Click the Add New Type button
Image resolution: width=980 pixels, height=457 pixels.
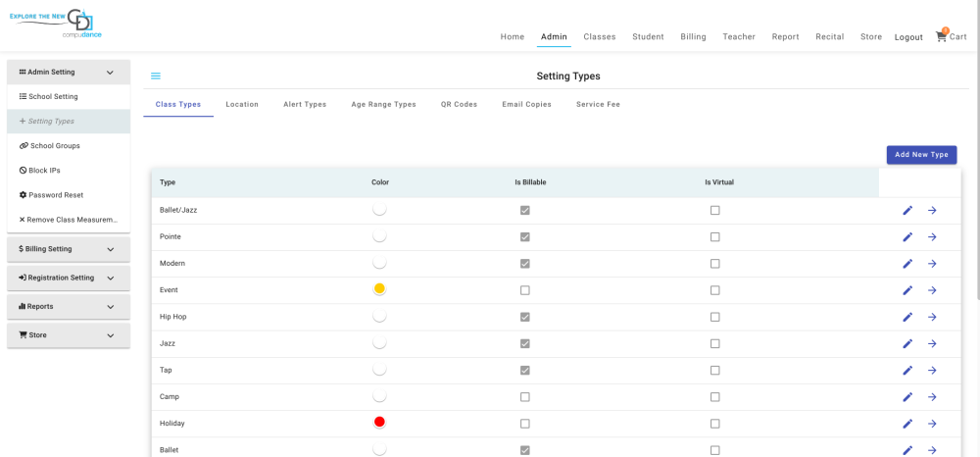(921, 155)
